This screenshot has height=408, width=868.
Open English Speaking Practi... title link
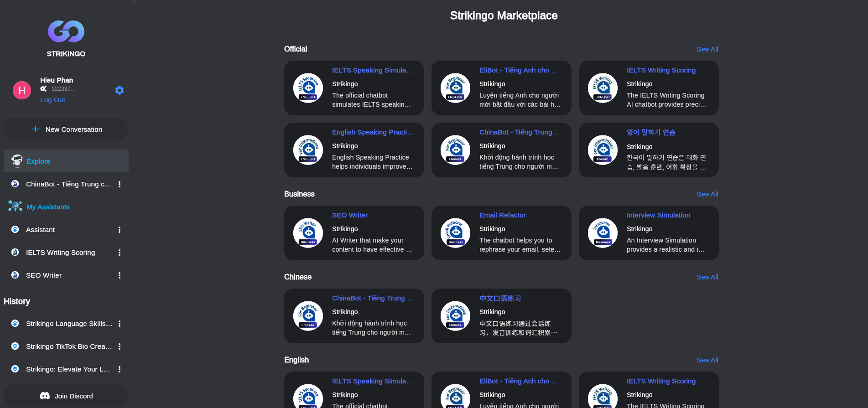[x=373, y=132]
